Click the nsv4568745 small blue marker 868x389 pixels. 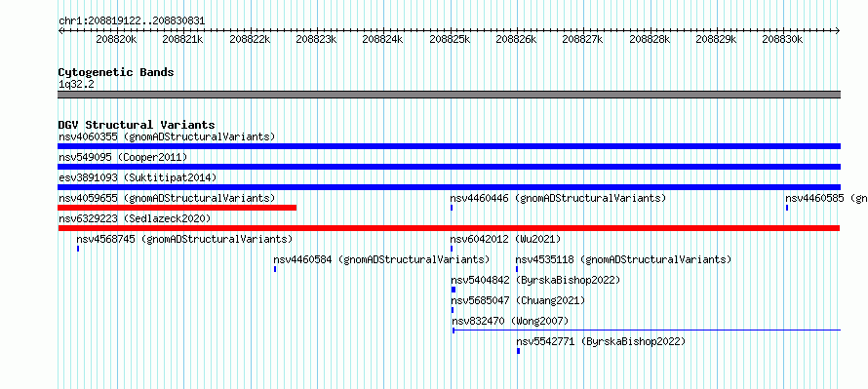78,249
